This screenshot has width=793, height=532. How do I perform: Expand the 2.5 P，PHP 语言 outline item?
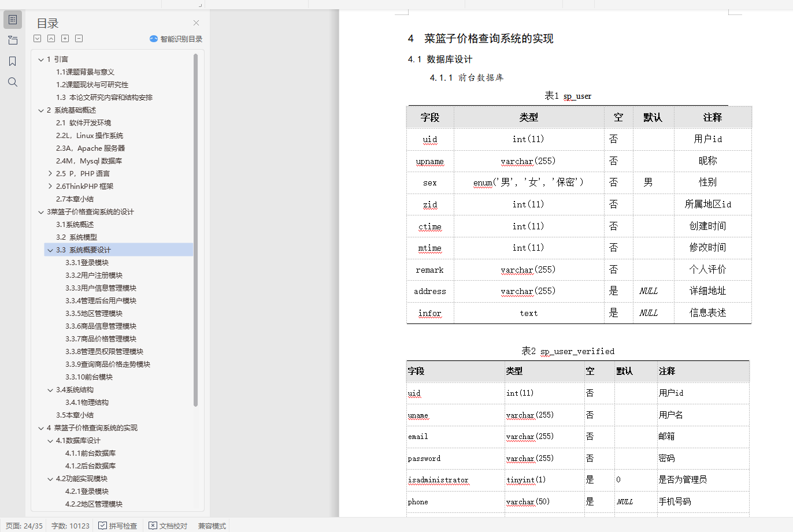[50, 174]
